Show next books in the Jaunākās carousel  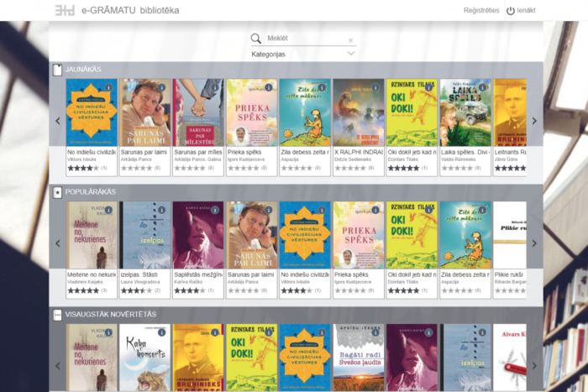[x=534, y=121]
